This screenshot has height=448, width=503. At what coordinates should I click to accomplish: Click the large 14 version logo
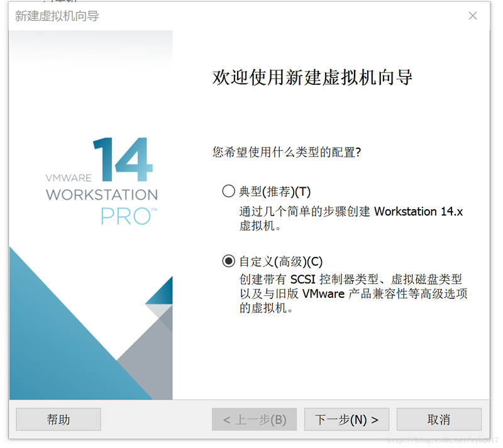[123, 159]
